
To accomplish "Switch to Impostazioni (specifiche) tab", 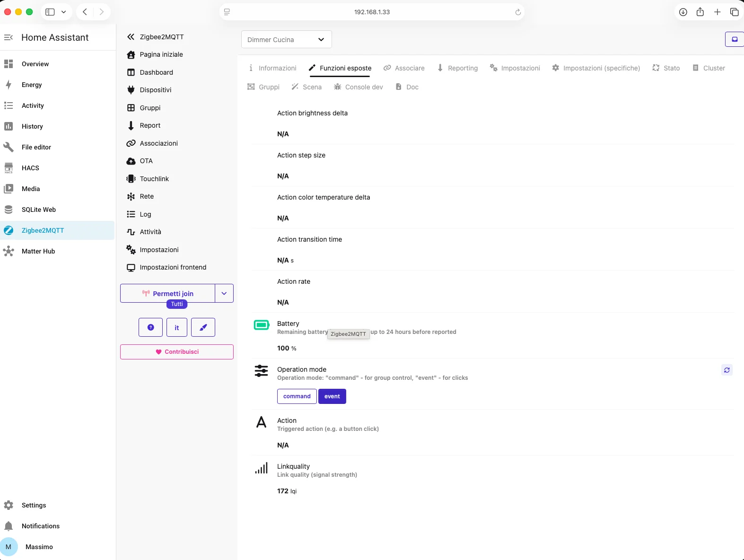I will [x=596, y=68].
